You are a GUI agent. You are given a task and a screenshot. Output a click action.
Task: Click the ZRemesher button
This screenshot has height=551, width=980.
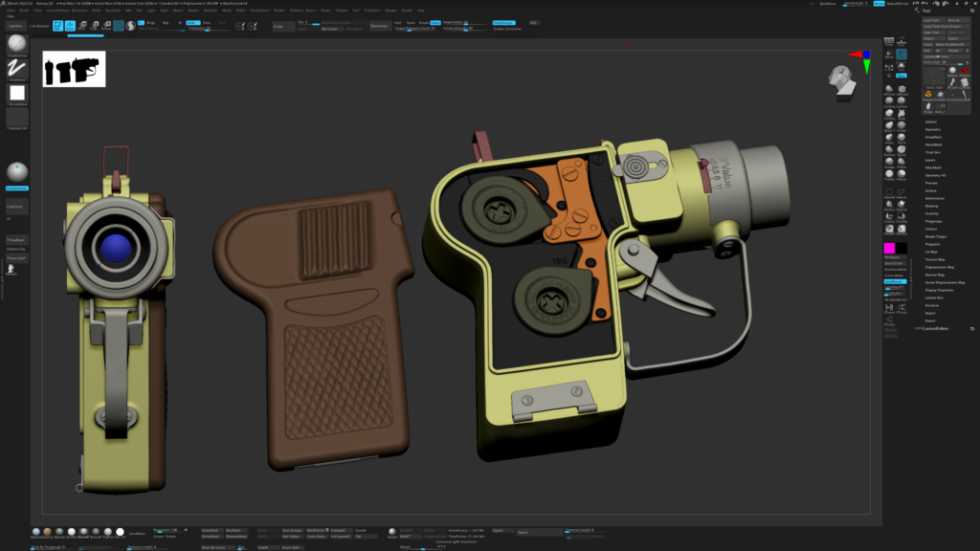tap(379, 26)
